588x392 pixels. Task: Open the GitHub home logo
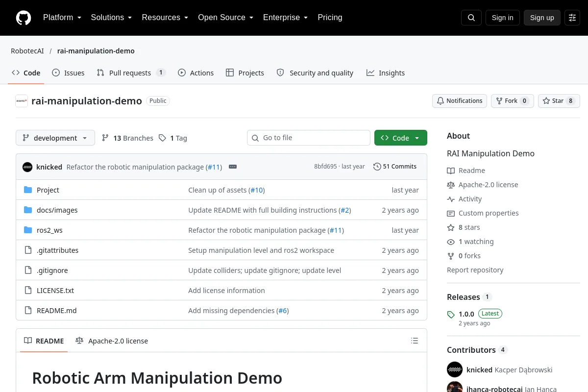click(x=24, y=18)
